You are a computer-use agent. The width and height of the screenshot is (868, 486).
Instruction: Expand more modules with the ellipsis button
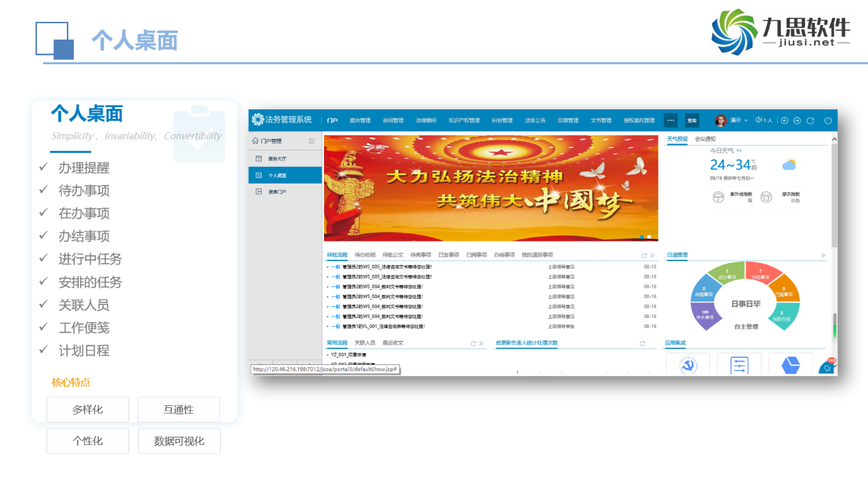670,120
